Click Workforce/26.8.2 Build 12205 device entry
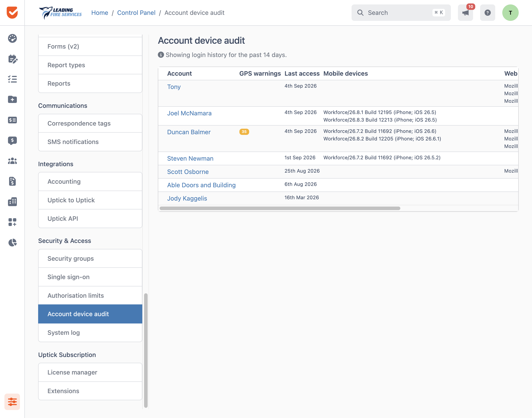The width and height of the screenshot is (532, 418). 382,139
